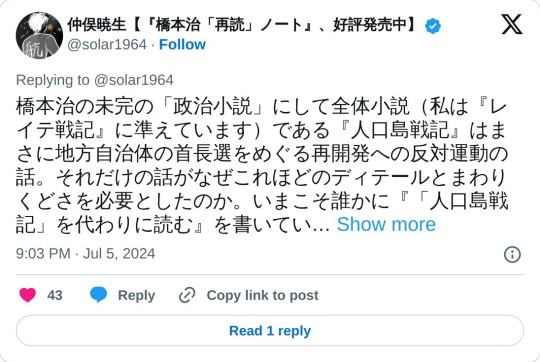Viewport: 540px width, 362px height.
Task: Click the gray Replying to label
Action: pyautogui.click(x=52, y=80)
